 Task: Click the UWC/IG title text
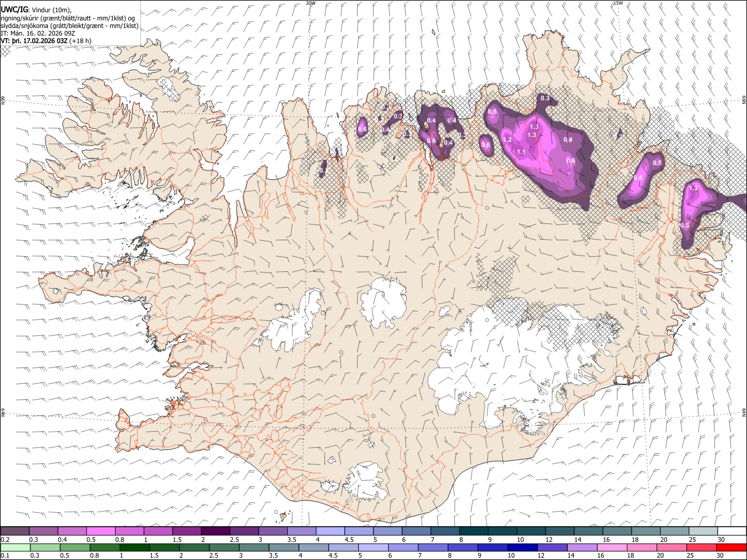click(x=15, y=10)
